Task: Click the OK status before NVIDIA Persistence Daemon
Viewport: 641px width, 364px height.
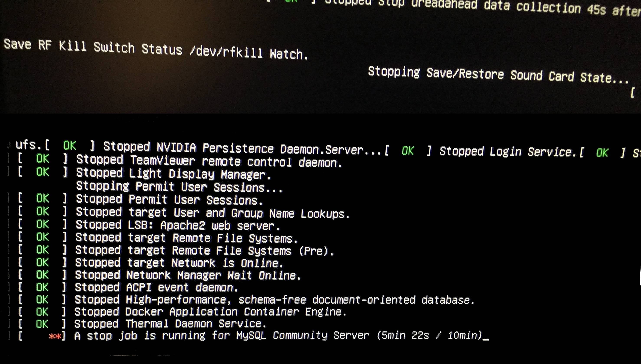Action: [x=70, y=145]
